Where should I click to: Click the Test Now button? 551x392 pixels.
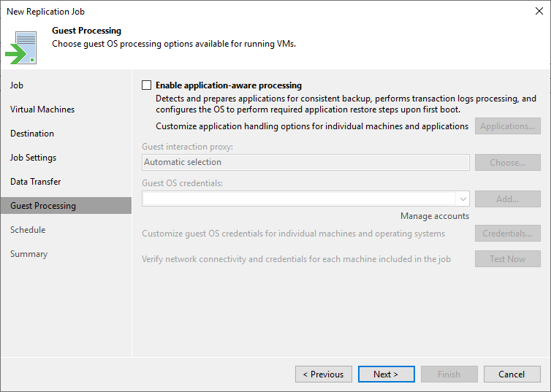pyautogui.click(x=507, y=259)
